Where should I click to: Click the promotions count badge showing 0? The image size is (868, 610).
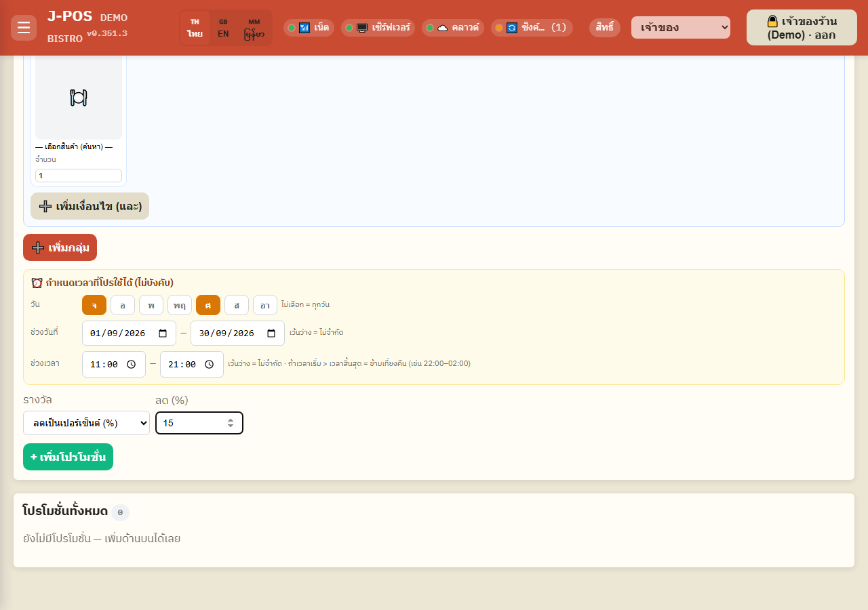coord(120,512)
